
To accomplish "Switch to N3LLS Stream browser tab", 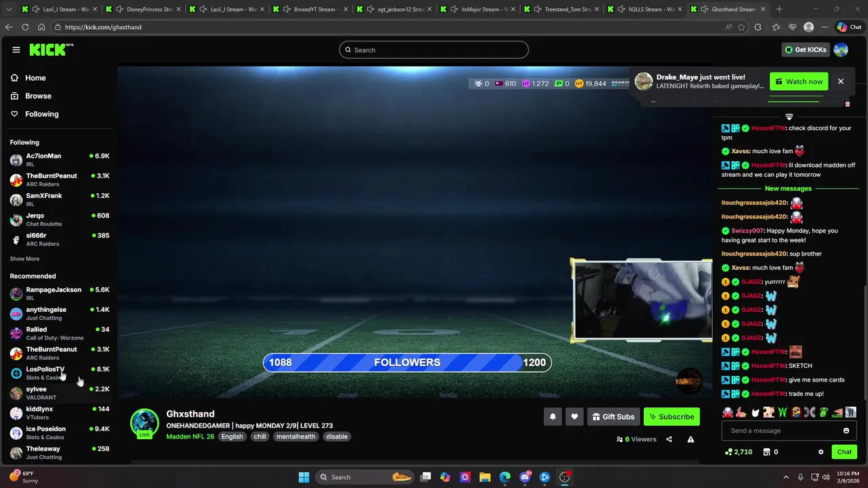I will click(x=645, y=9).
